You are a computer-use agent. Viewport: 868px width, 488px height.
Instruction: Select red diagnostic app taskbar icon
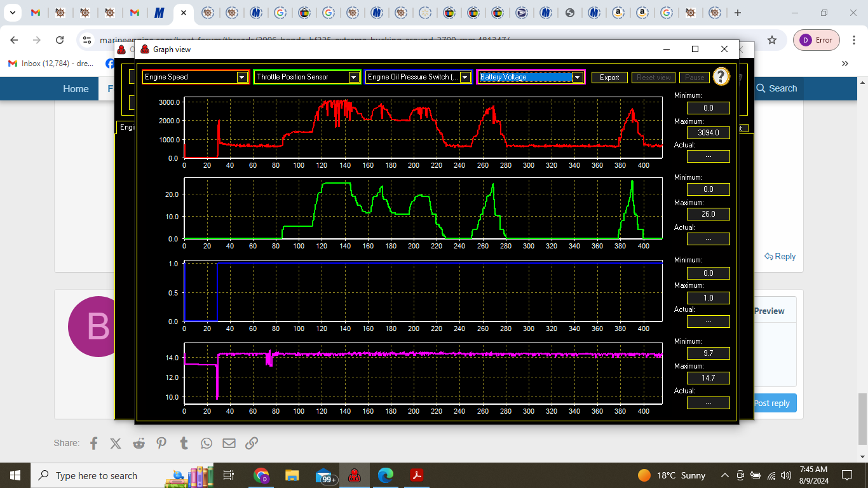(x=355, y=475)
